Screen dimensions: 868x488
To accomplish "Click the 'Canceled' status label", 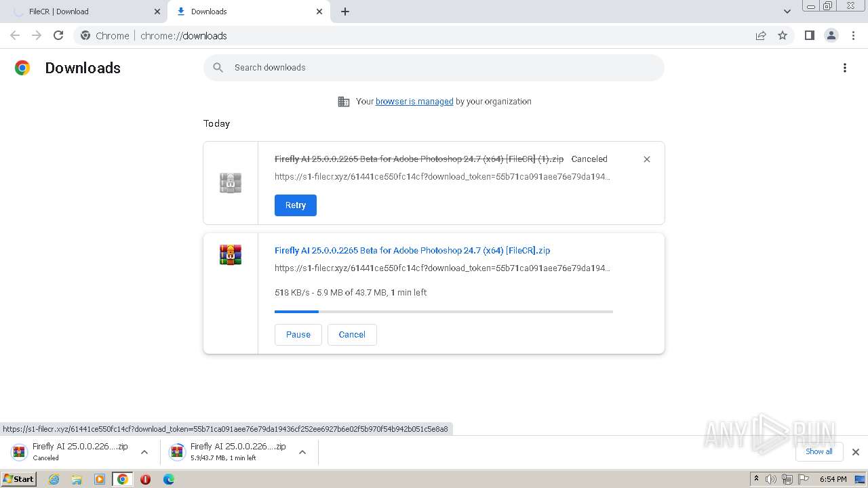I will click(589, 159).
